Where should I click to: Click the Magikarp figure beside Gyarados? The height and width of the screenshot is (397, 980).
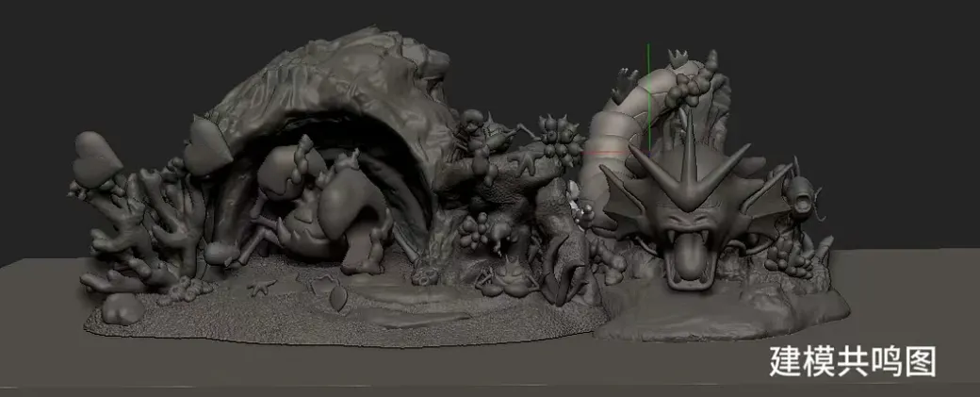coord(801,191)
